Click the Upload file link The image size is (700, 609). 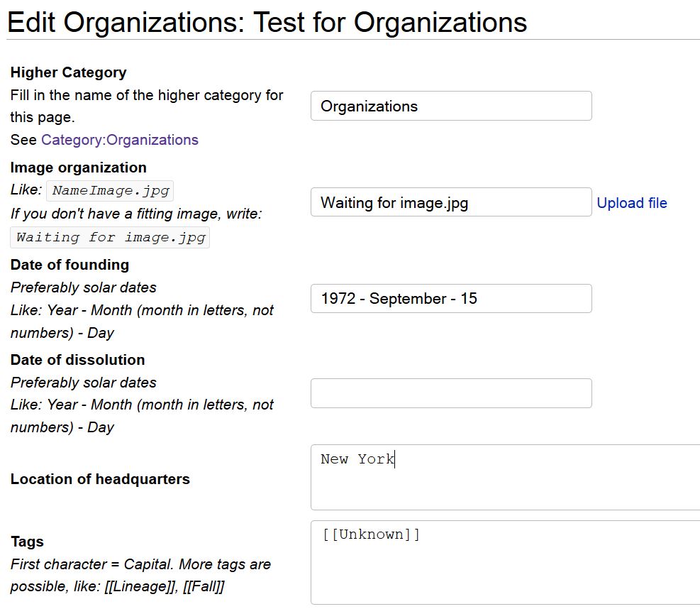[631, 203]
